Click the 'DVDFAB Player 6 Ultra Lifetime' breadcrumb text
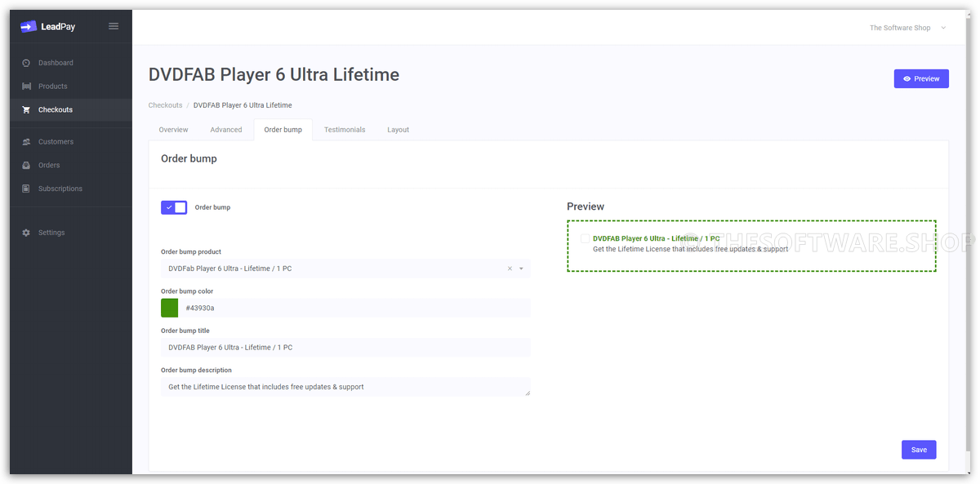The height and width of the screenshot is (484, 980). pyautogui.click(x=243, y=105)
